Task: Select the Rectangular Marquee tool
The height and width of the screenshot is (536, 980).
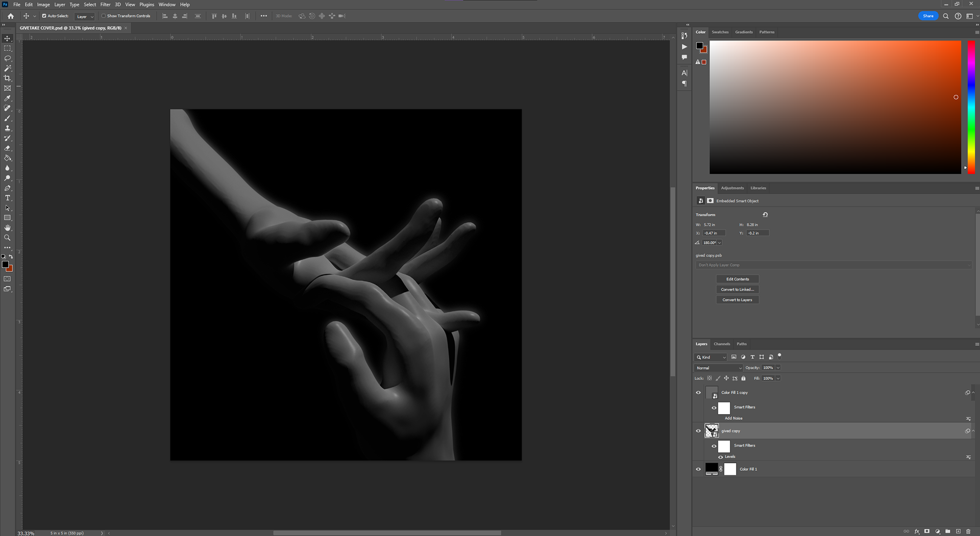Action: click(8, 48)
